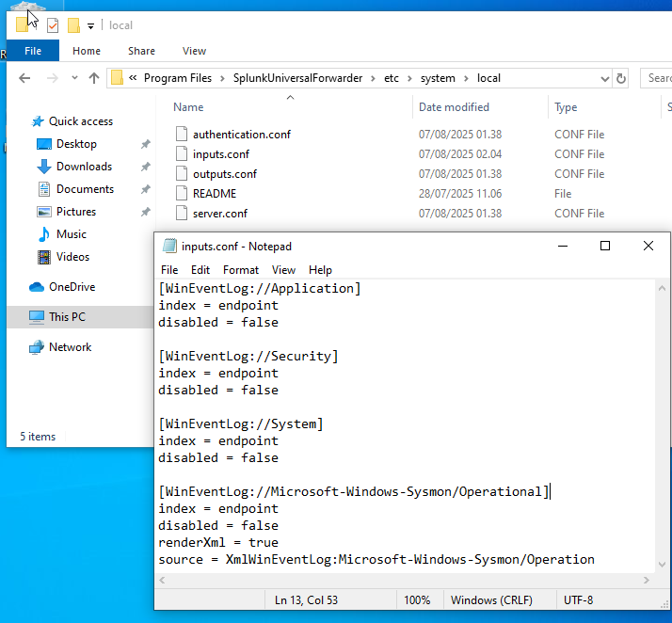Click the server.conf file icon
This screenshot has height=623, width=672.
coord(182,213)
